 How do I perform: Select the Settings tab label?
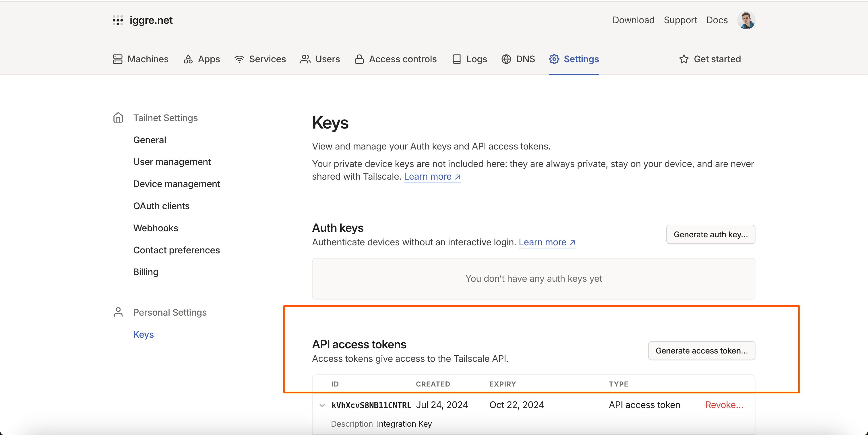point(581,59)
